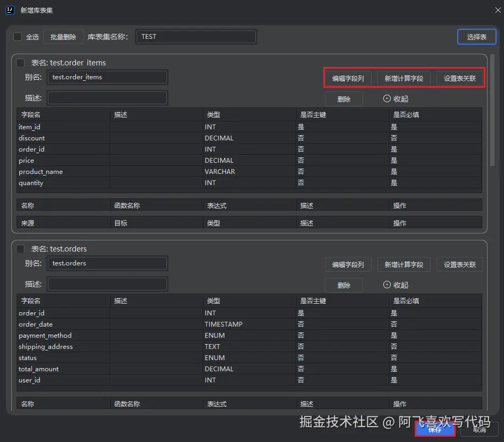Click description field of test.orders table
Image resolution: width=504 pixels, height=442 pixels.
point(107,284)
